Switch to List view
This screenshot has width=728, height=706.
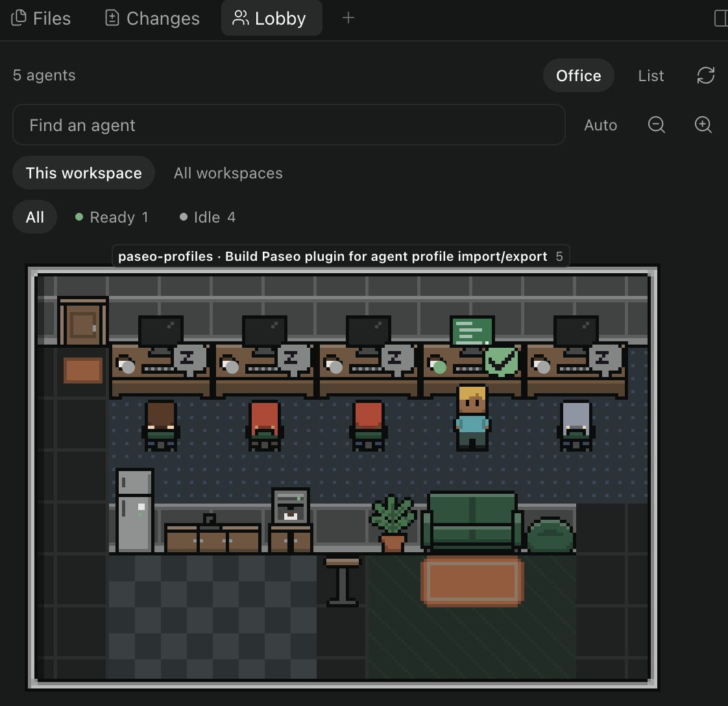pyautogui.click(x=651, y=75)
